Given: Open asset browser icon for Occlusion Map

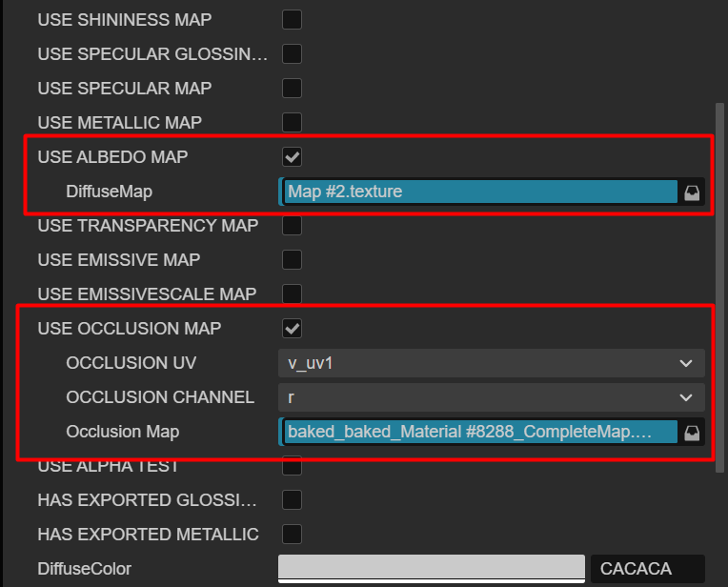Looking at the screenshot, I should coord(692,433).
